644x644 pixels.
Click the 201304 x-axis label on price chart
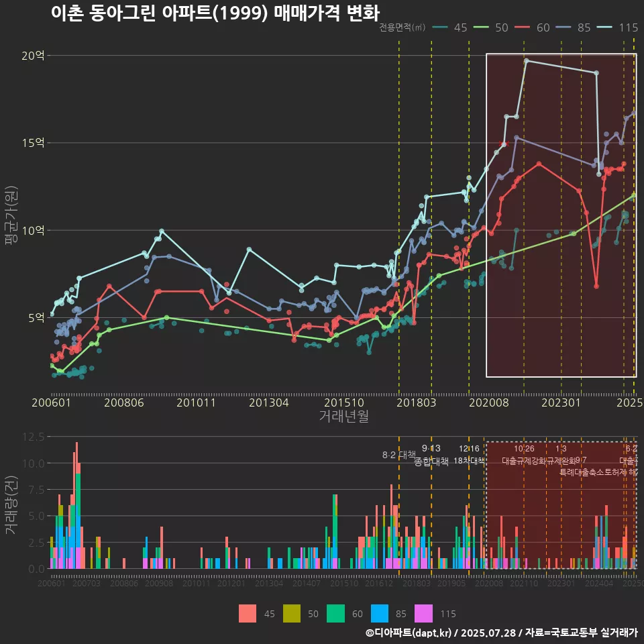269,402
